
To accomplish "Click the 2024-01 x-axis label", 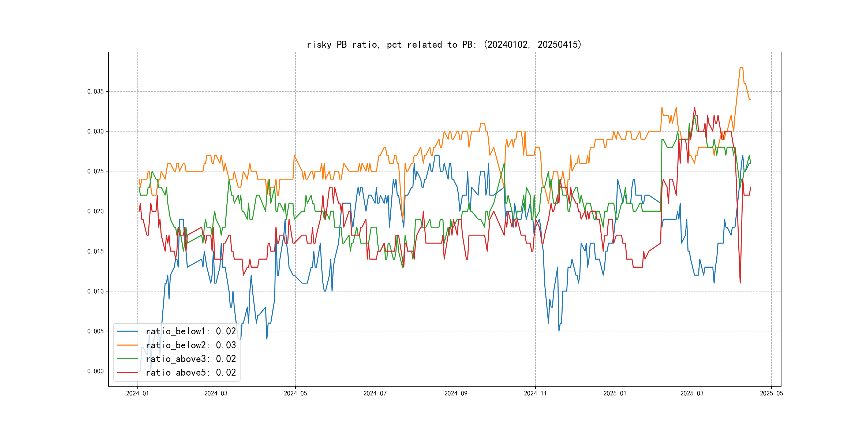I will [x=137, y=393].
